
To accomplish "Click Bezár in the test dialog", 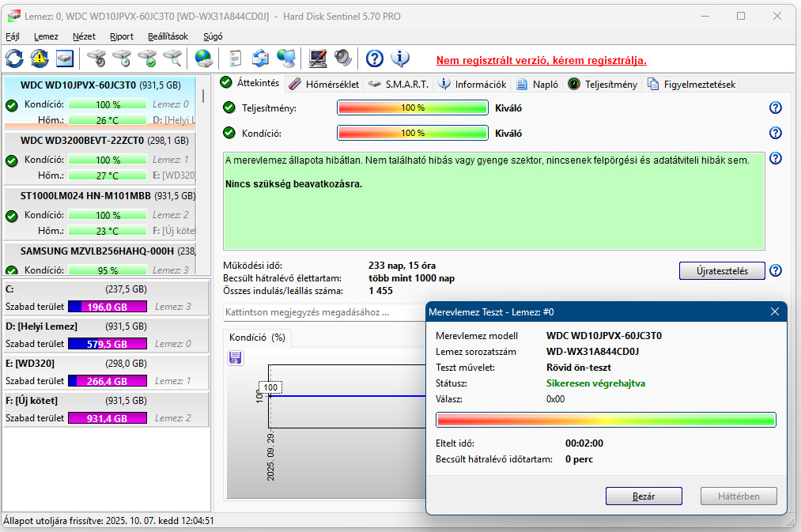I will click(x=644, y=496).
